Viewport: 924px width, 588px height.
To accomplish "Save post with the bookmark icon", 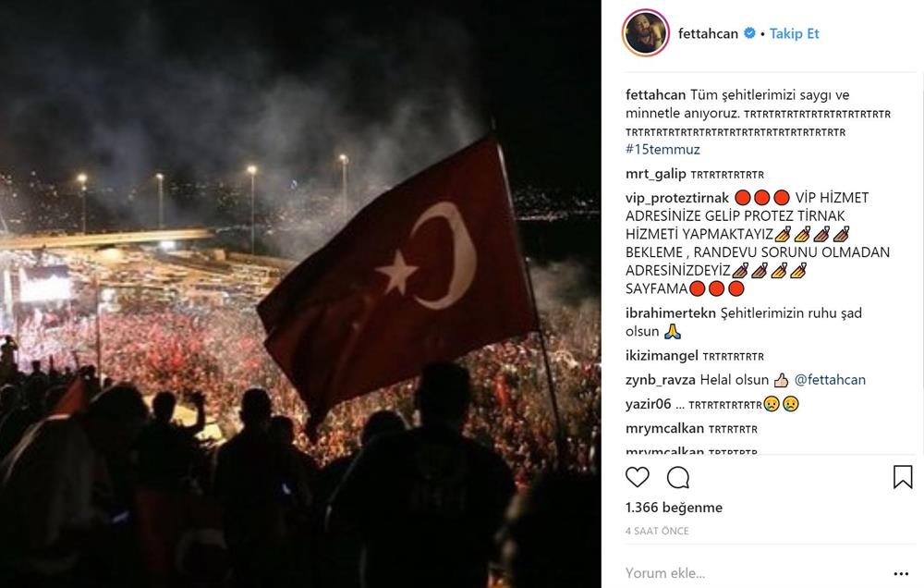I will (x=902, y=477).
